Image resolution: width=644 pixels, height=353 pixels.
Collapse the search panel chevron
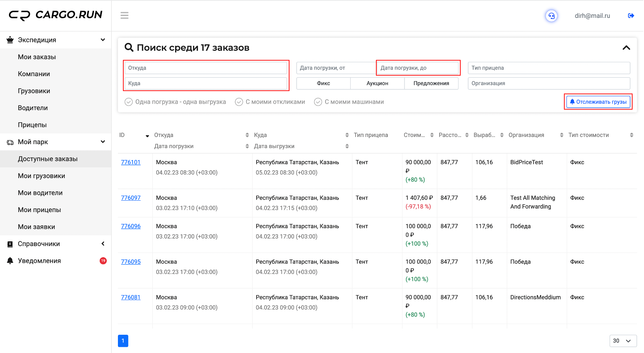click(x=626, y=48)
